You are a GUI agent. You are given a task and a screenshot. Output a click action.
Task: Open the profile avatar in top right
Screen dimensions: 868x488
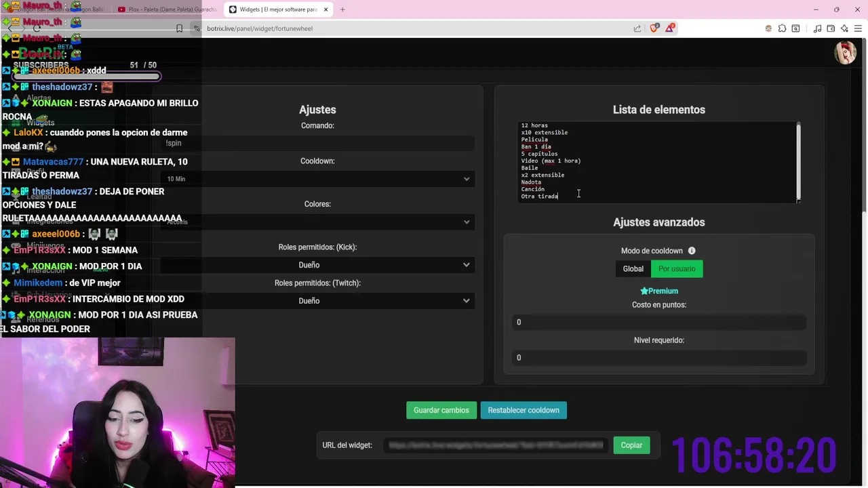tap(845, 53)
